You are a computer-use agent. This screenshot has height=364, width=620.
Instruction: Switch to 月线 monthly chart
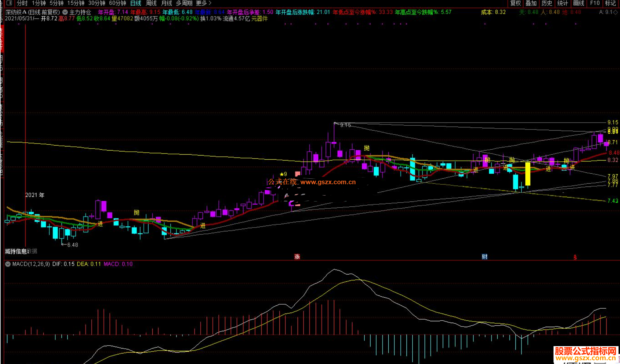(167, 3)
